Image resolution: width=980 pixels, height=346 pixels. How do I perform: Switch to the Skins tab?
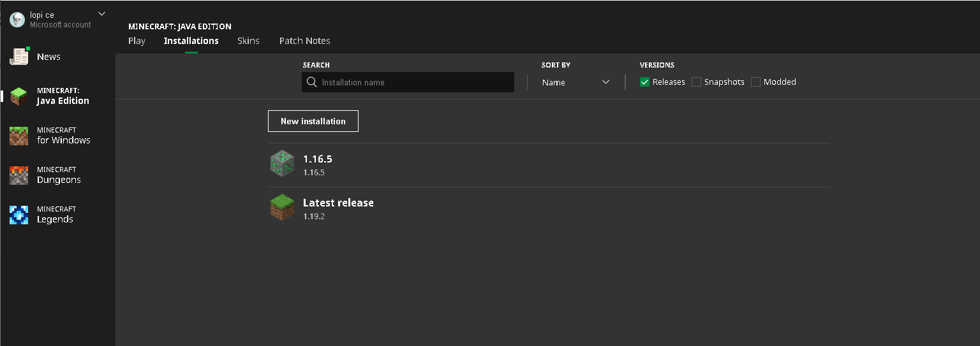(x=248, y=41)
